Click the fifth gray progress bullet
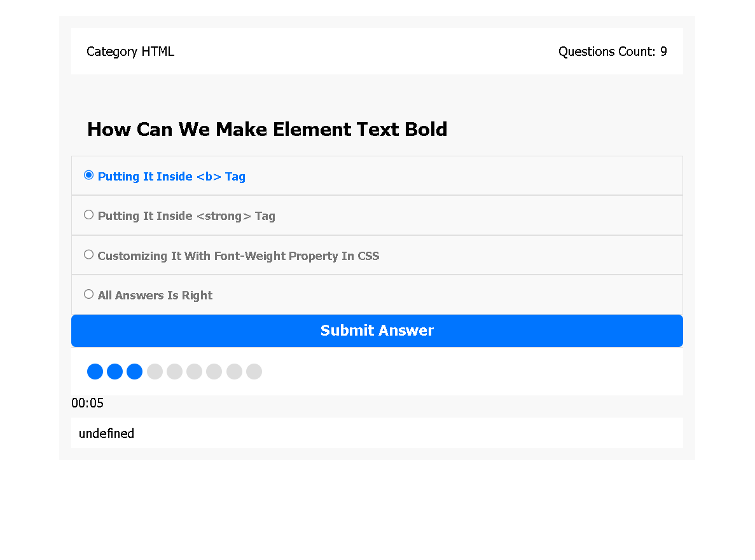The height and width of the screenshot is (560, 755). click(x=174, y=371)
